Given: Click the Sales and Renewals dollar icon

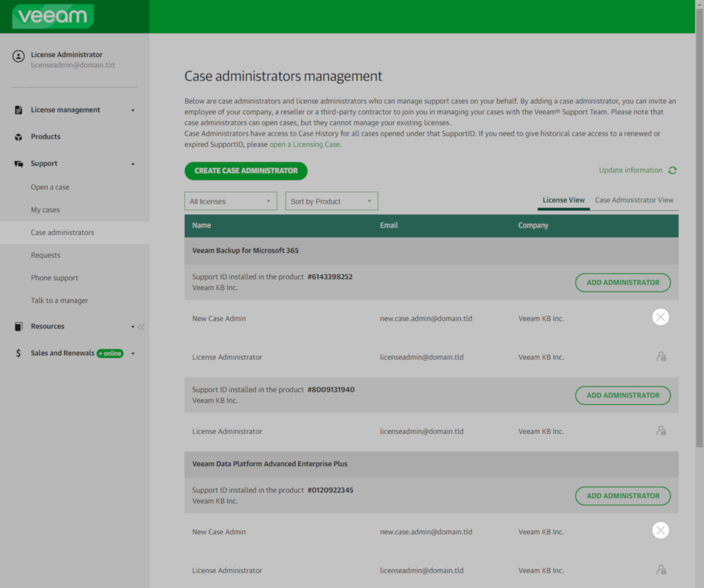Looking at the screenshot, I should point(19,353).
